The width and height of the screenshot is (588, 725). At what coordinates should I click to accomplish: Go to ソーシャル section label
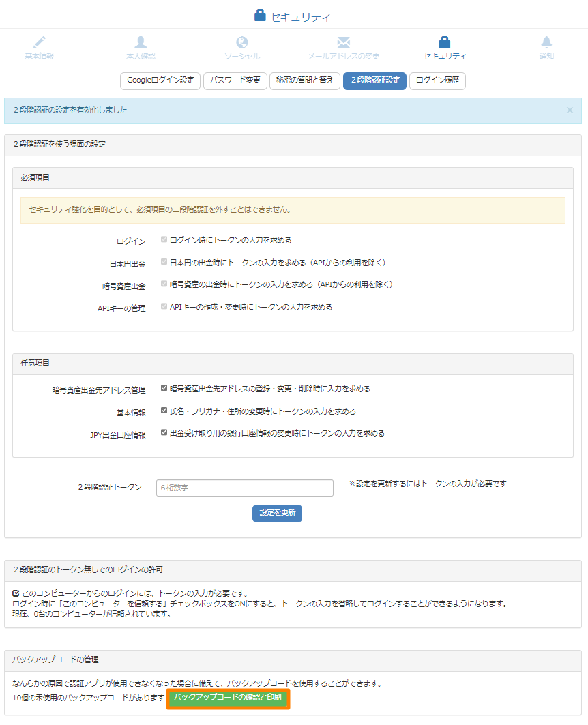pos(242,56)
